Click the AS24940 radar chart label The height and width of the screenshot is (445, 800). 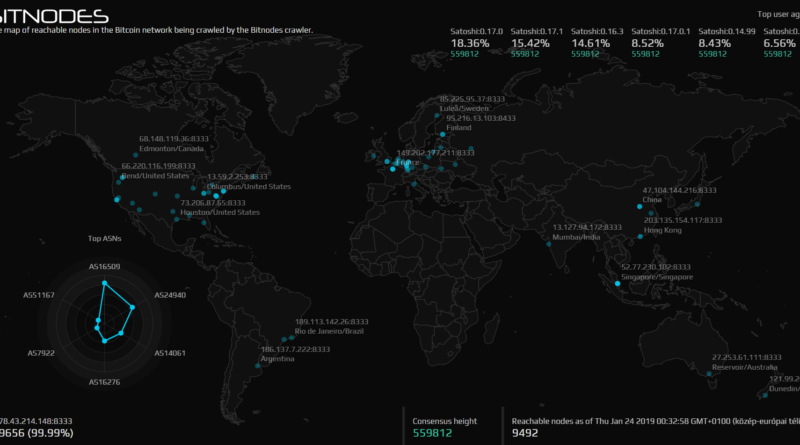[170, 296]
